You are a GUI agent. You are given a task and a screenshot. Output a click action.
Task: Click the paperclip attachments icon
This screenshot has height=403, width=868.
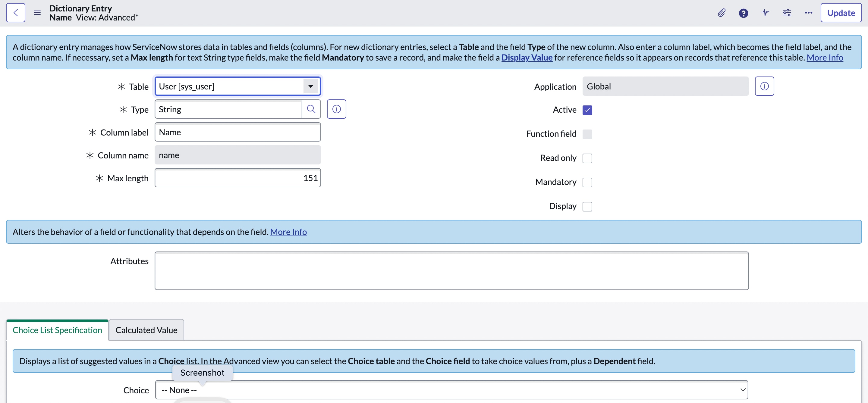pyautogui.click(x=722, y=13)
